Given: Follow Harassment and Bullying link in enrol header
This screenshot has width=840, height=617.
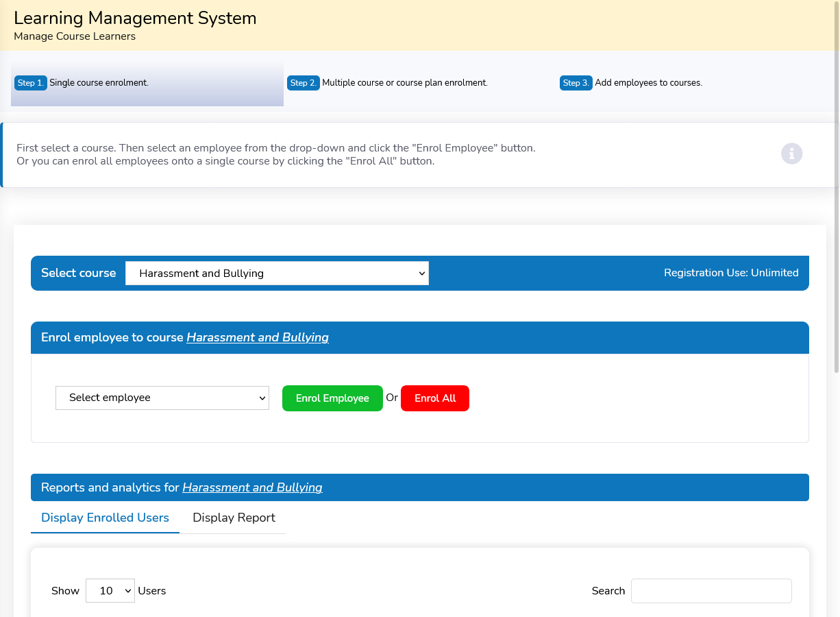Looking at the screenshot, I should (x=257, y=337).
